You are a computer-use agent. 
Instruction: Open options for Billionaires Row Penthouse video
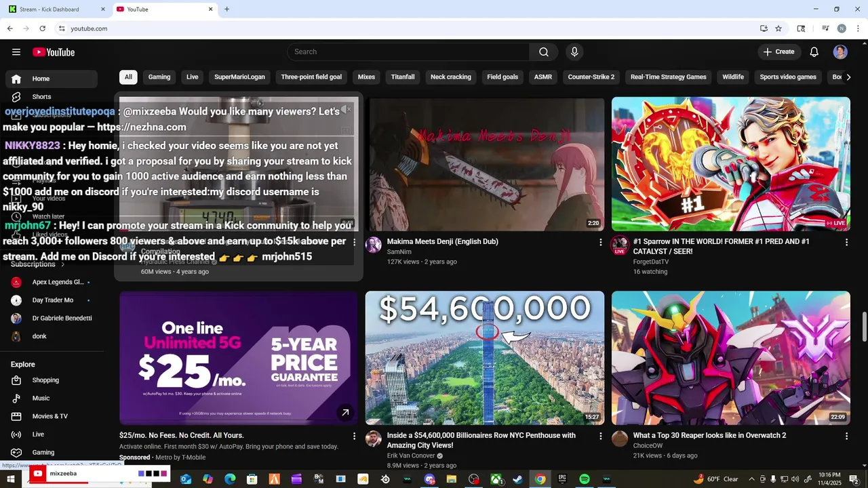pyautogui.click(x=600, y=436)
